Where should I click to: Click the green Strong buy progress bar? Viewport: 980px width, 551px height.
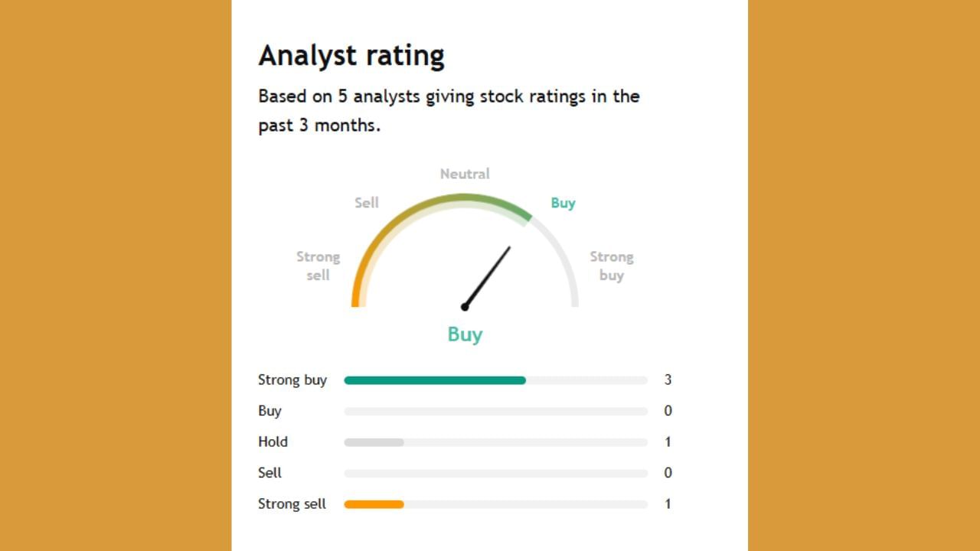coord(435,380)
